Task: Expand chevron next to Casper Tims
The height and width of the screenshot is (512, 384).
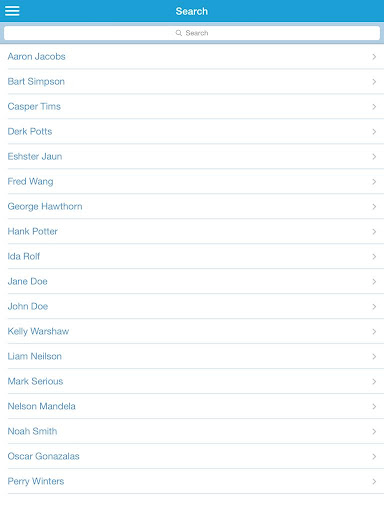Action: (374, 107)
